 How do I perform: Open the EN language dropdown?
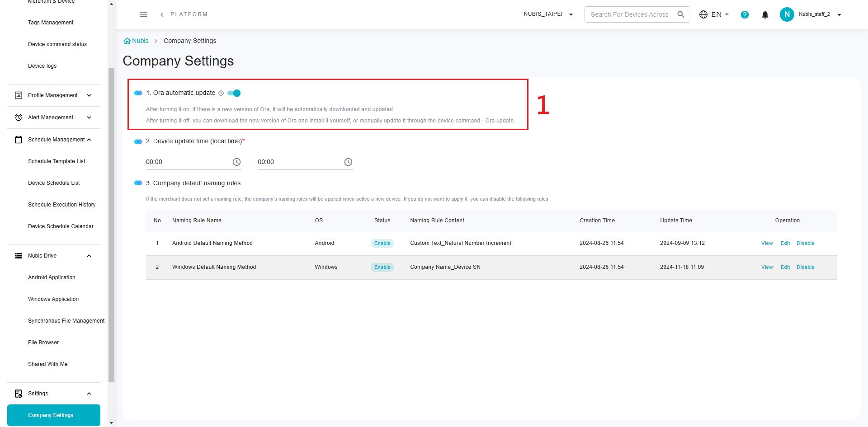coord(720,14)
